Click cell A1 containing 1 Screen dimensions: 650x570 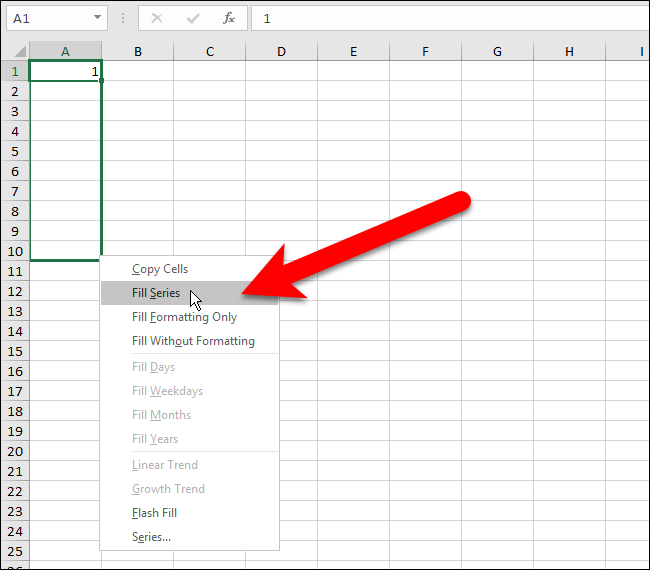[x=65, y=71]
